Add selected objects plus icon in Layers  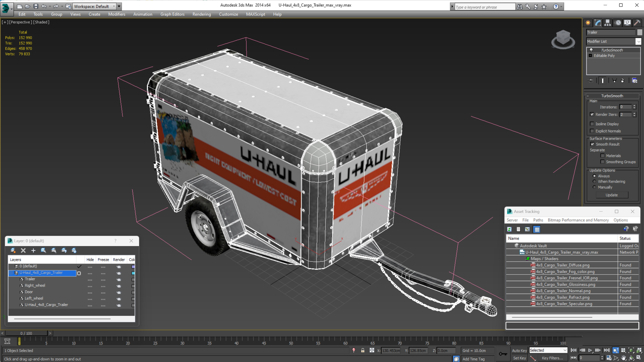pyautogui.click(x=33, y=250)
